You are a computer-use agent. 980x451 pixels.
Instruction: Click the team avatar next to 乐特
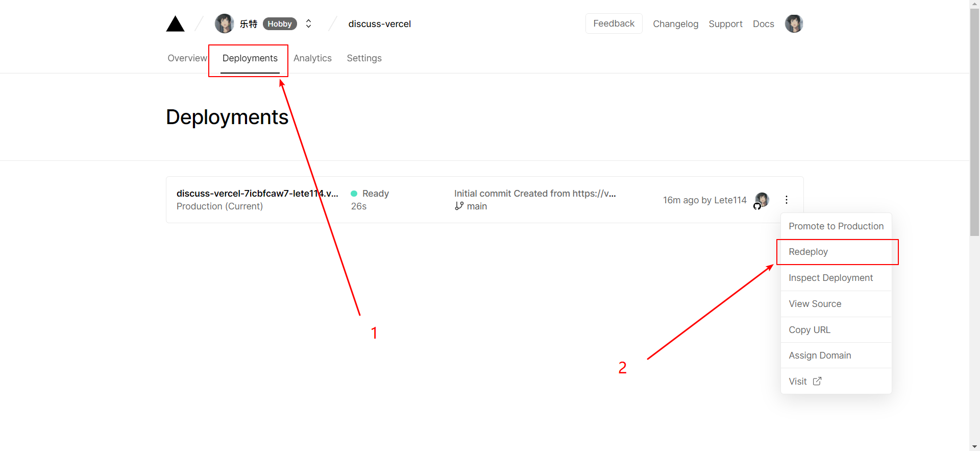(x=224, y=23)
